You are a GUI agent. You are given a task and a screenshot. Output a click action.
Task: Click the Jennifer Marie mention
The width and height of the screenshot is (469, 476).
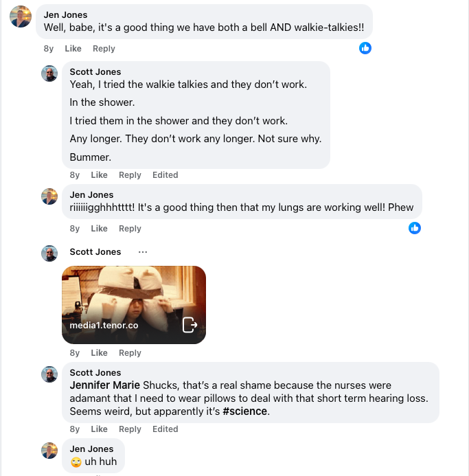(105, 385)
